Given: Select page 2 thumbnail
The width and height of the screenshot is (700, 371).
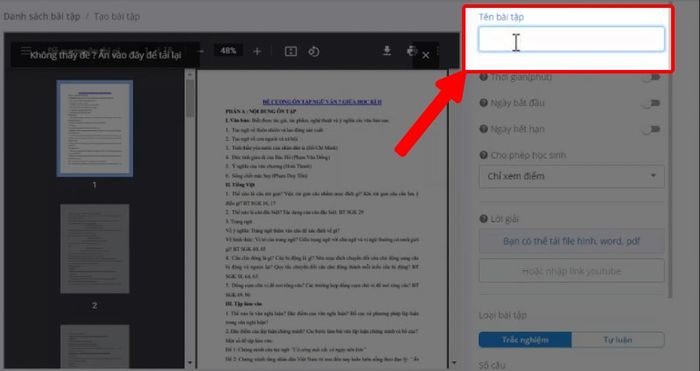Looking at the screenshot, I should tap(95, 249).
